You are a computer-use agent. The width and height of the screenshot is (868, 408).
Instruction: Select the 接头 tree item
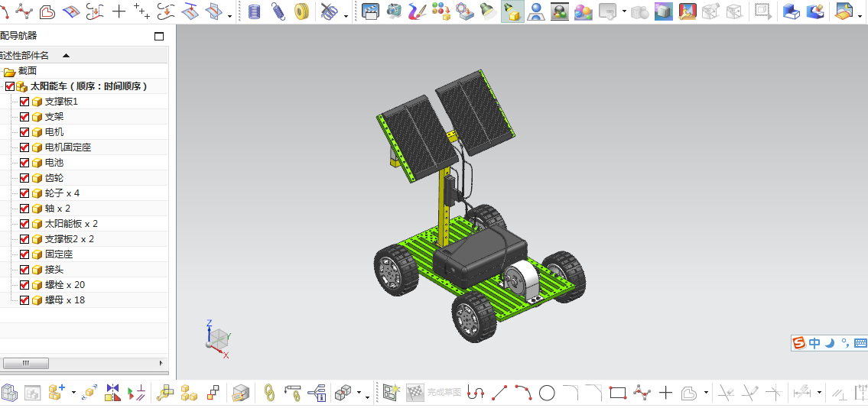point(54,270)
